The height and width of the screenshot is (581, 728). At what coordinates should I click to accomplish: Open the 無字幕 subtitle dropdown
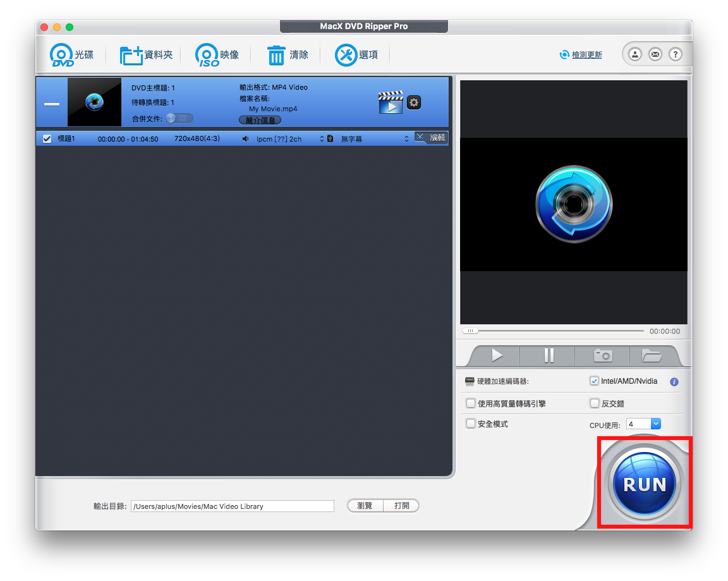pos(375,139)
